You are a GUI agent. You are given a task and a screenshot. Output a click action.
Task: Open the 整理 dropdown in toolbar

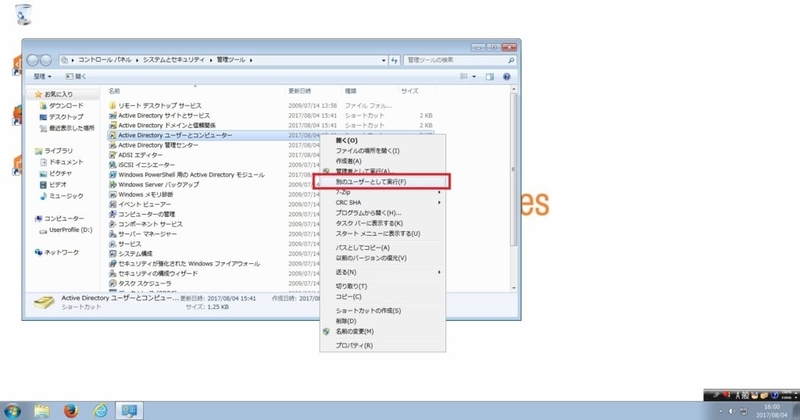pos(42,77)
